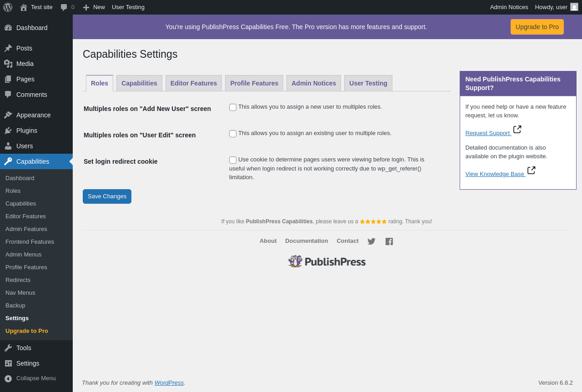This screenshot has width=582, height=392.
Task: Click the PublishPress logo in footer
Action: pyautogui.click(x=327, y=261)
